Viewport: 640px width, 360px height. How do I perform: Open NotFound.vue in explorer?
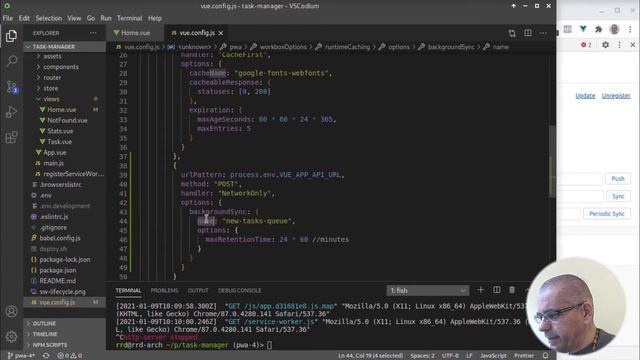(67, 120)
